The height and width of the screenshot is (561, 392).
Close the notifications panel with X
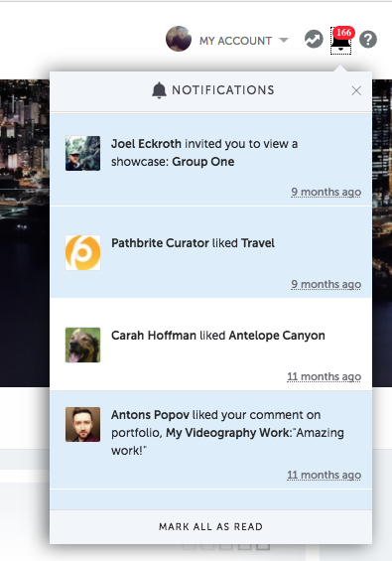(x=356, y=90)
